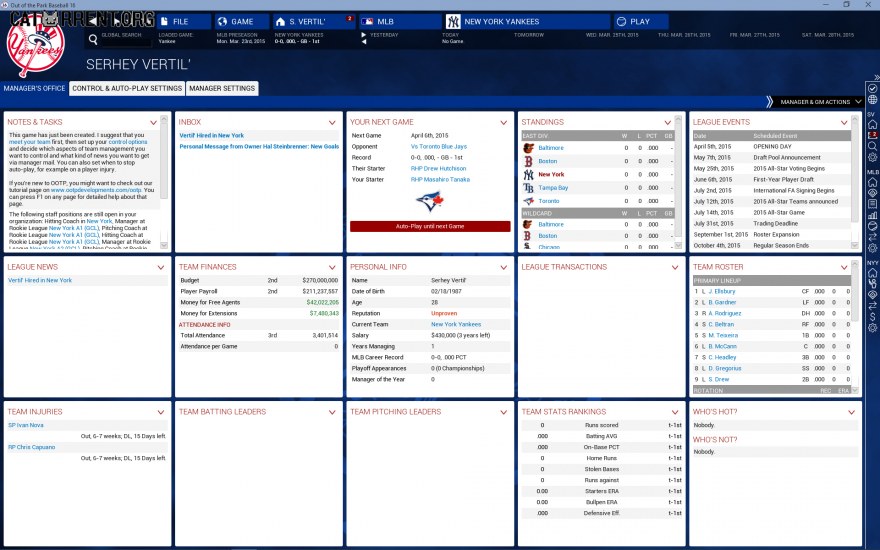Expand Inbox panel chevron
The width and height of the screenshot is (880, 550).
coord(332,122)
